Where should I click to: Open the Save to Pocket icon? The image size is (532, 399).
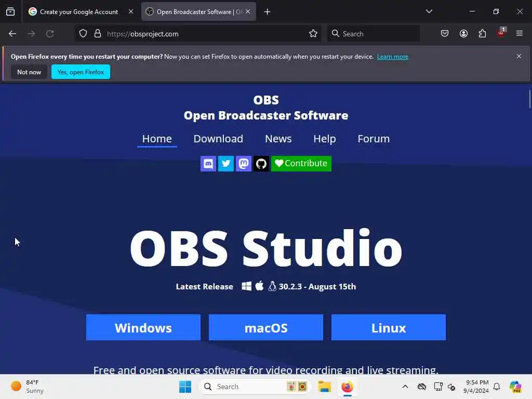(445, 34)
